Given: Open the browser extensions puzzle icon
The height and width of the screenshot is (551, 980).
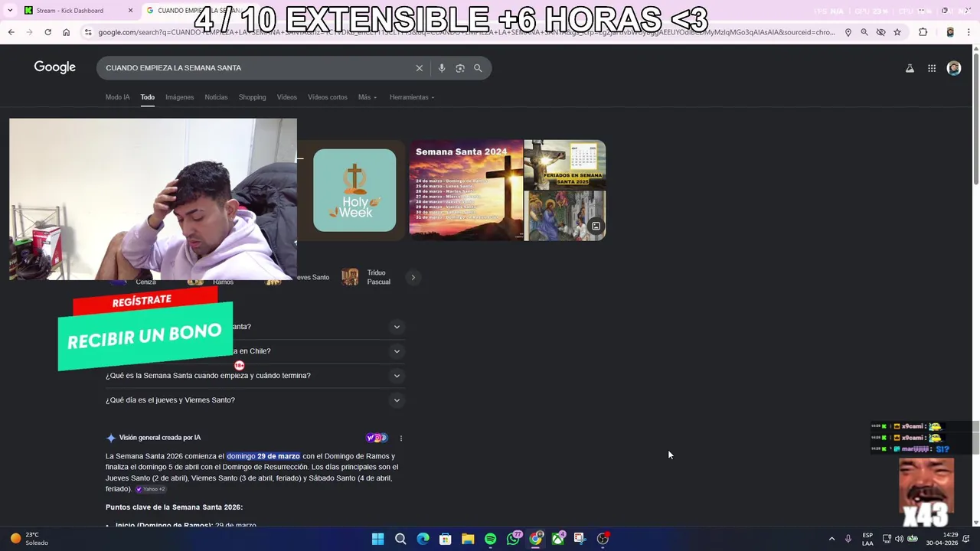Looking at the screenshot, I should coord(923,32).
